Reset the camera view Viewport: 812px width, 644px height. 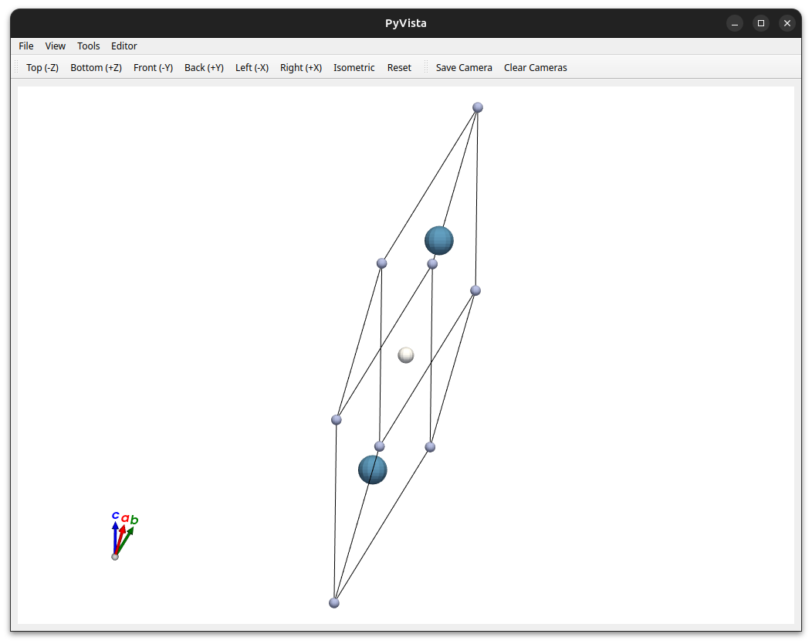pyautogui.click(x=399, y=68)
